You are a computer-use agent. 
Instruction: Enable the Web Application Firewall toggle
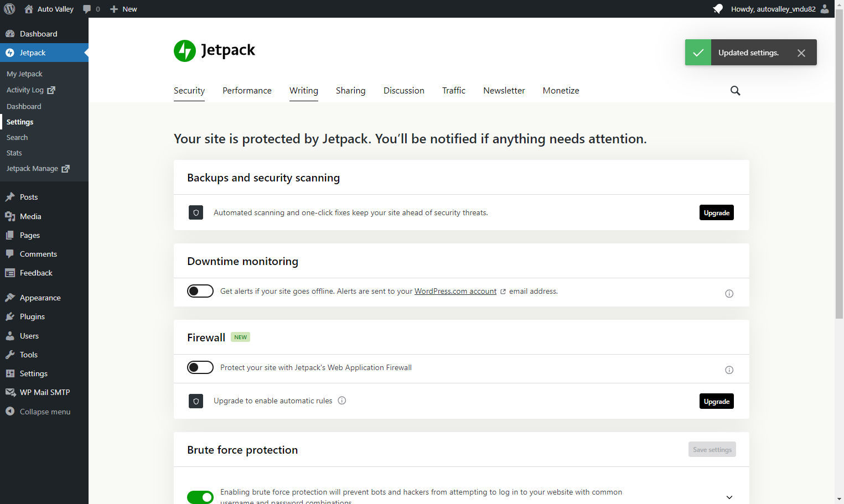(x=200, y=367)
